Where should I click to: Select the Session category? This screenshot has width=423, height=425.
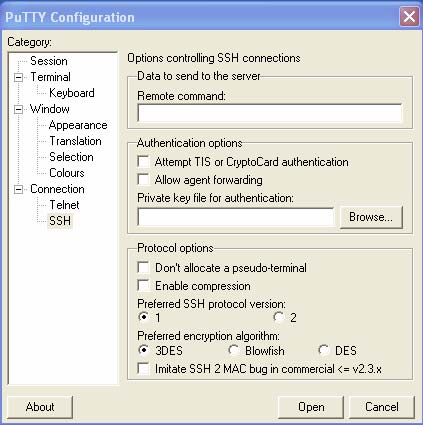click(x=49, y=61)
